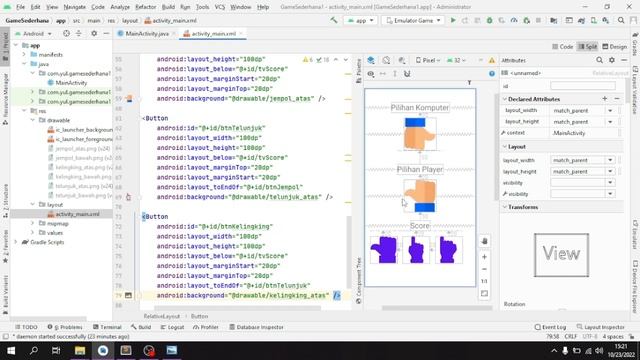Click the design warning triangle icon
Viewport: 640px width, 360px height.
[x=492, y=60]
